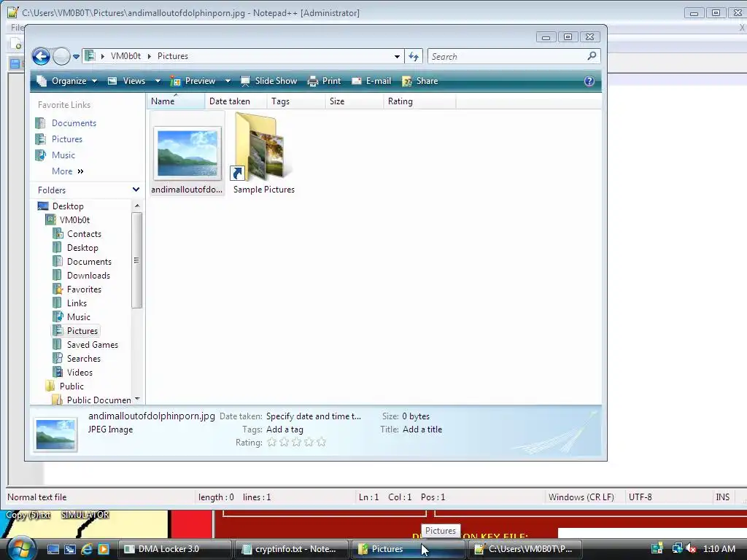
Task: Open the Organize menu
Action: pyautogui.click(x=67, y=81)
